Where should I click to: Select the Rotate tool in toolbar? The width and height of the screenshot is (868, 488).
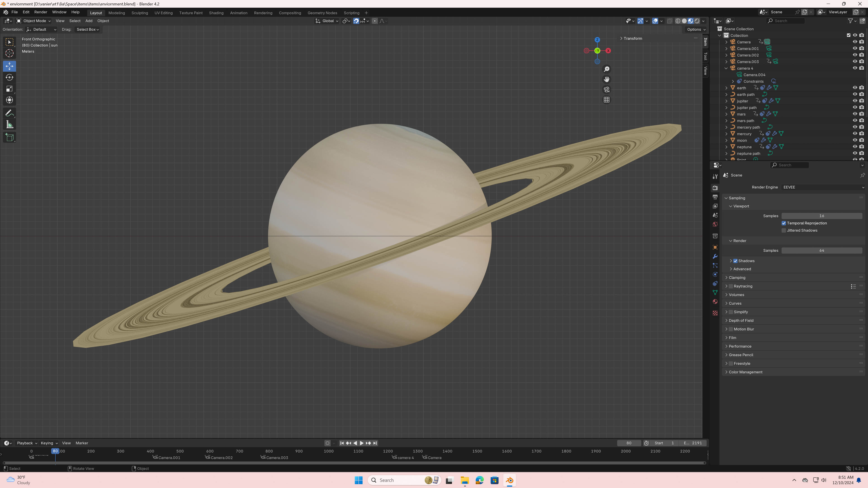pos(9,78)
